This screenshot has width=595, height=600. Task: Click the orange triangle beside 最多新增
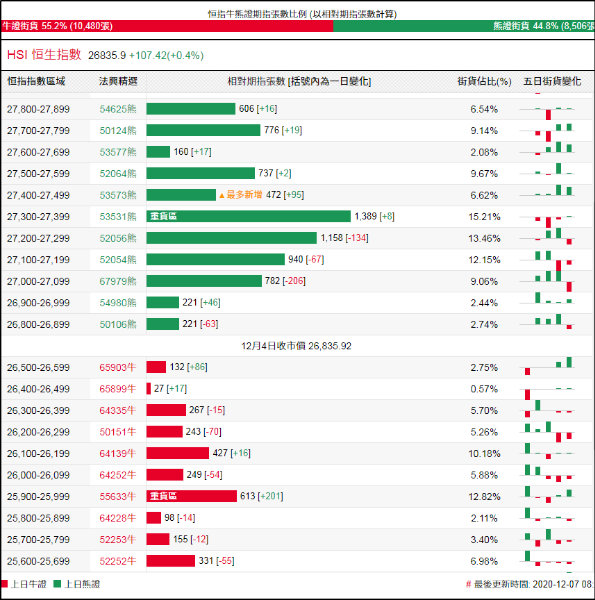coord(222,196)
